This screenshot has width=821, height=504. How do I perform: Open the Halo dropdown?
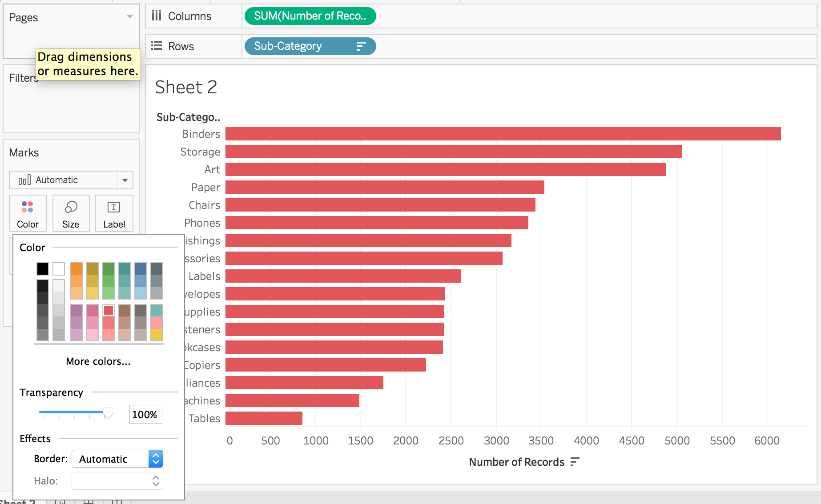(x=117, y=481)
